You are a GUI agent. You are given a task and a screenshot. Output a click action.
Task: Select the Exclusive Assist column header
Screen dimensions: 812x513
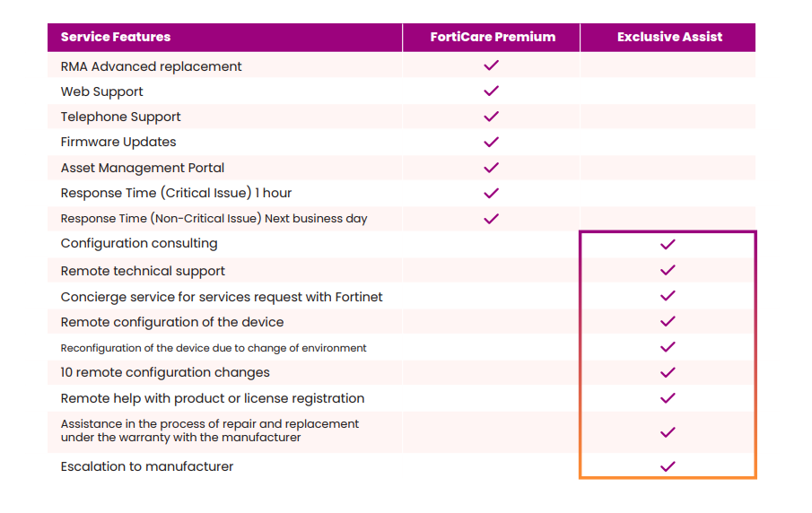pos(669,37)
